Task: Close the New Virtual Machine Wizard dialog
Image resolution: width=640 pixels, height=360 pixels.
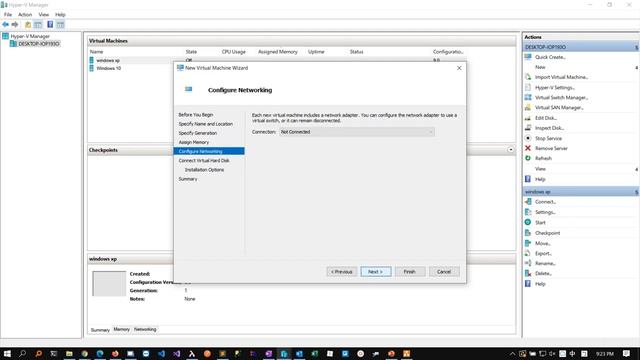Action: [x=459, y=68]
